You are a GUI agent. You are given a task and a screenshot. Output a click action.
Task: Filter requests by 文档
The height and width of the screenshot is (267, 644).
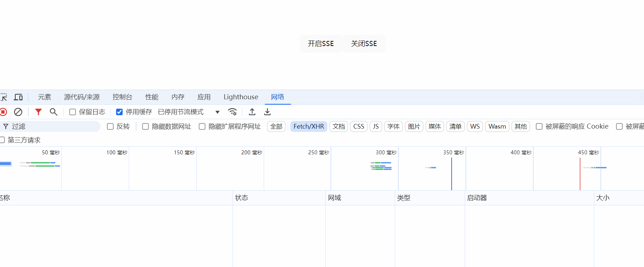[339, 126]
